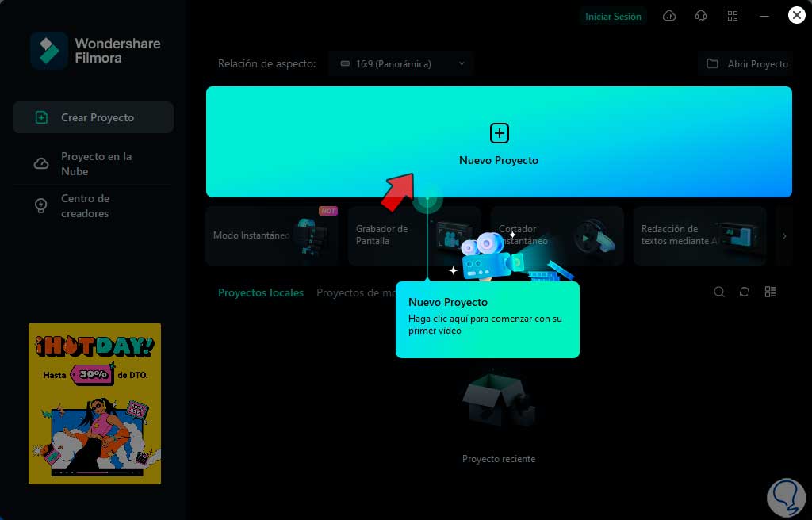Minimize the Filmora window
This screenshot has width=812, height=520.
[764, 16]
